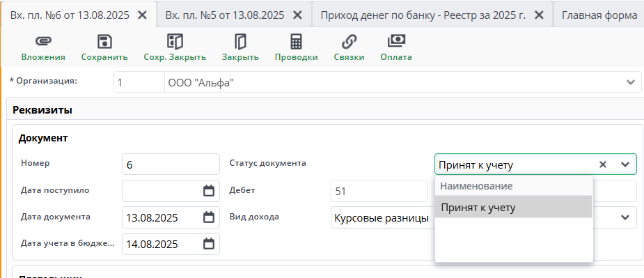
Task: Click the Документ group heading
Action: click(x=43, y=138)
